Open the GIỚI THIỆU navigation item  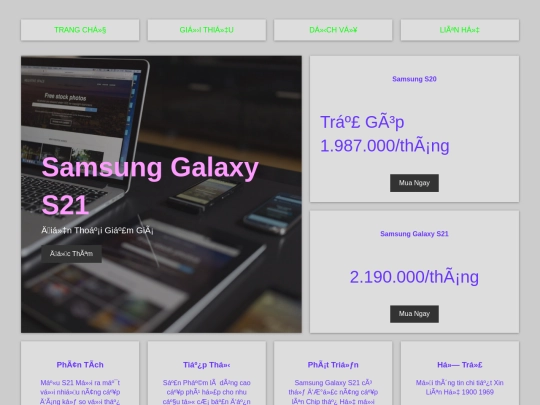(x=207, y=30)
